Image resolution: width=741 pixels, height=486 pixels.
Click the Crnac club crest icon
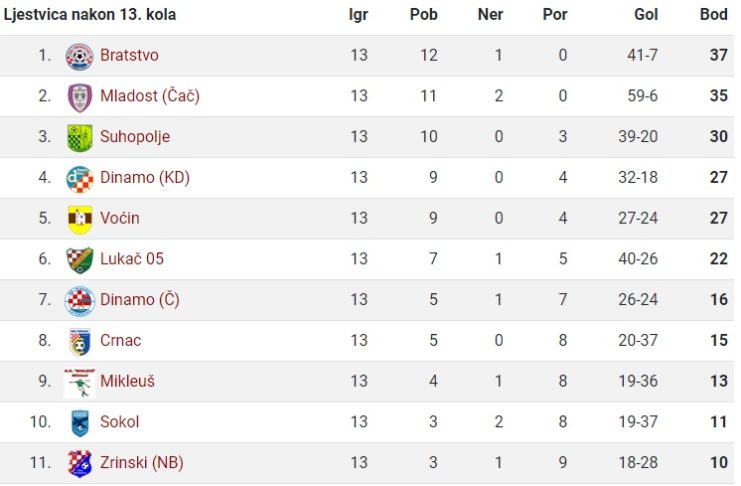click(x=79, y=342)
